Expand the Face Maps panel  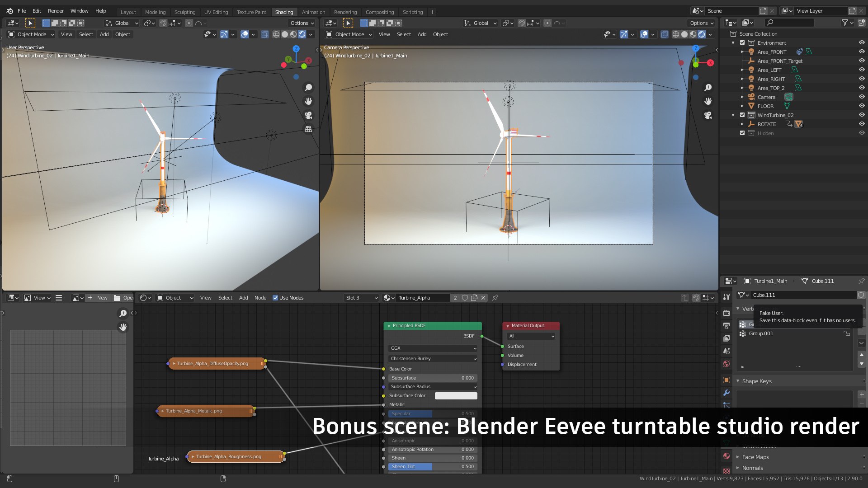click(x=755, y=457)
